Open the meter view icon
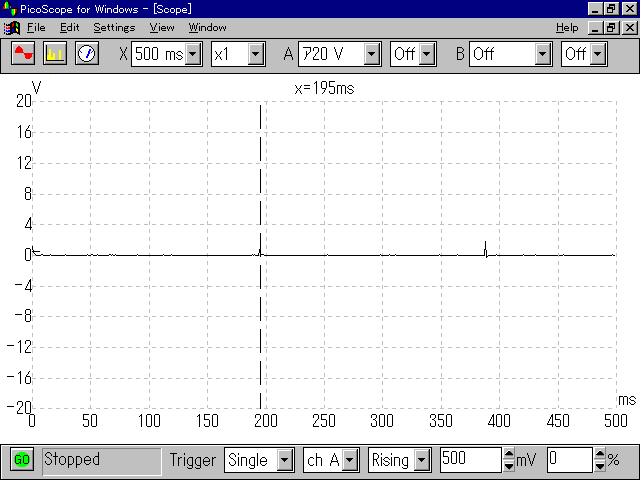Screen dimensions: 640x480 (x=87, y=53)
